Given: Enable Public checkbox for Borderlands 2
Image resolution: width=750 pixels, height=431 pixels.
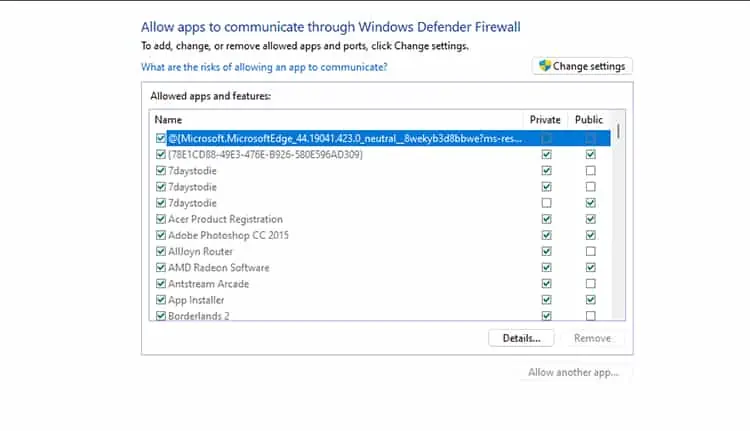Looking at the screenshot, I should [590, 316].
